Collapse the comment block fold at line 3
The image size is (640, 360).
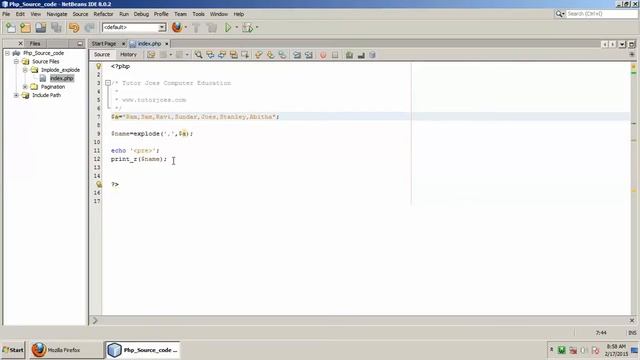pyautogui.click(x=108, y=83)
